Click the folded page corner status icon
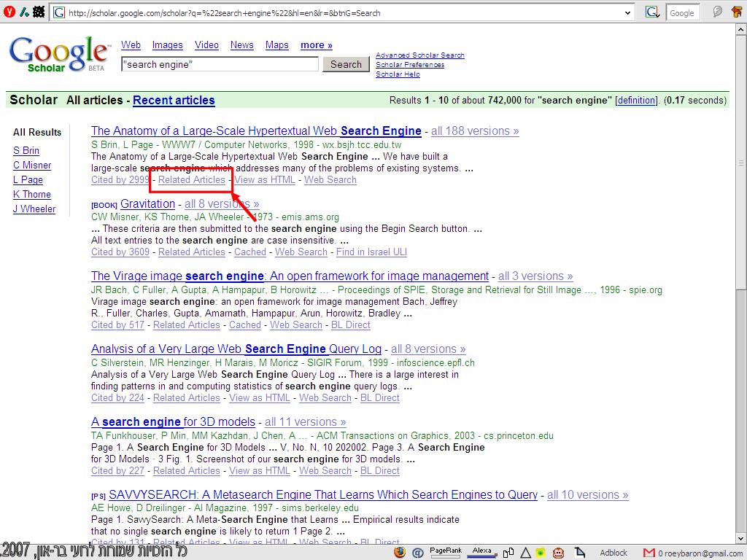Image resolution: width=747 pixels, height=560 pixels. point(580,553)
